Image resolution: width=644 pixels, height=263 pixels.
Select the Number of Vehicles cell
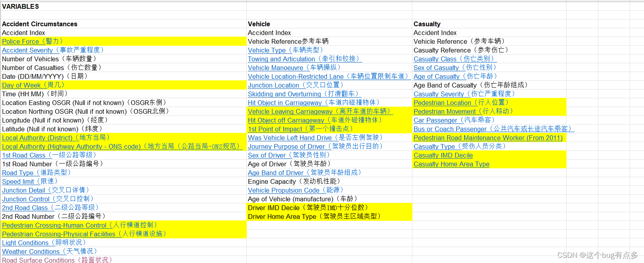[x=124, y=59]
